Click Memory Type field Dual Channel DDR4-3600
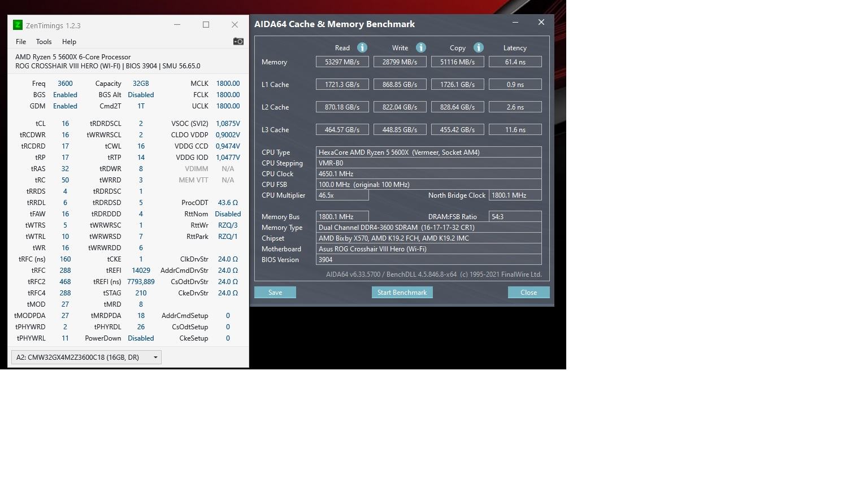The image size is (868, 488). (429, 227)
